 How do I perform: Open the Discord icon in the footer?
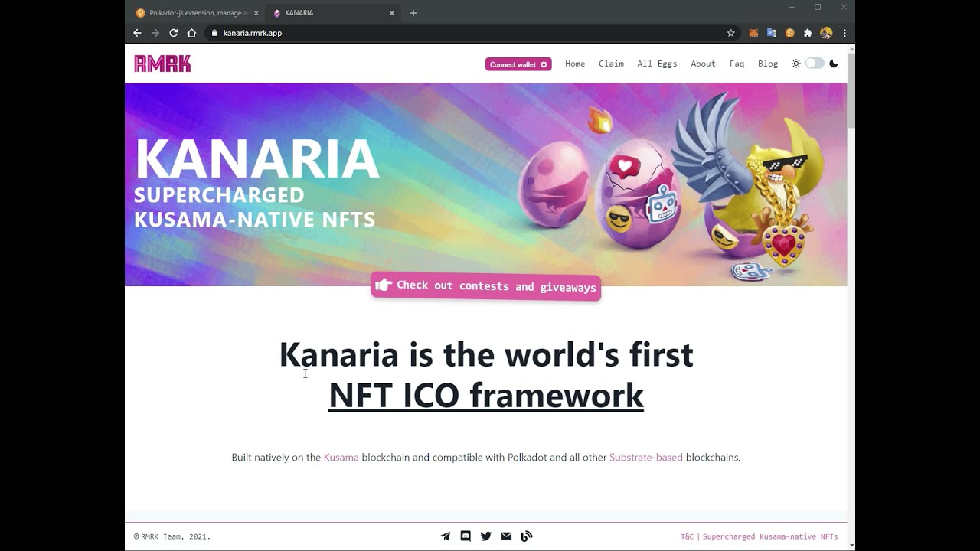465,536
